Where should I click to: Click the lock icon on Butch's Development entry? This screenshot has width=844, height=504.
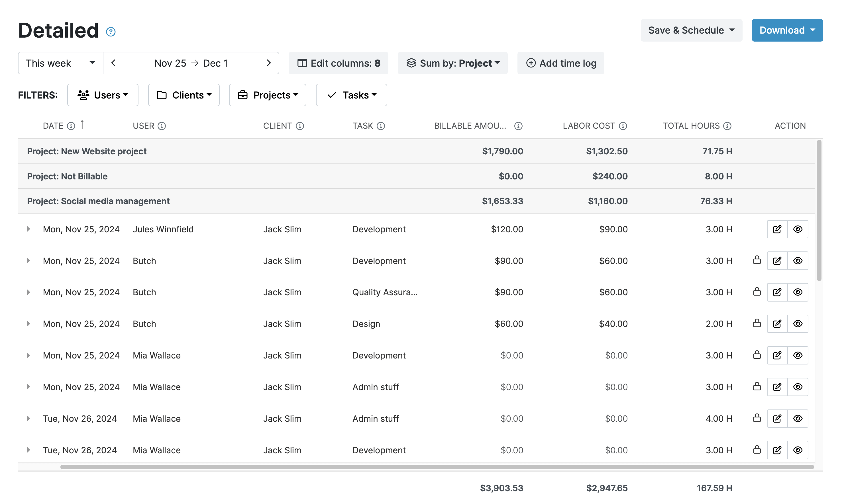coord(757,261)
